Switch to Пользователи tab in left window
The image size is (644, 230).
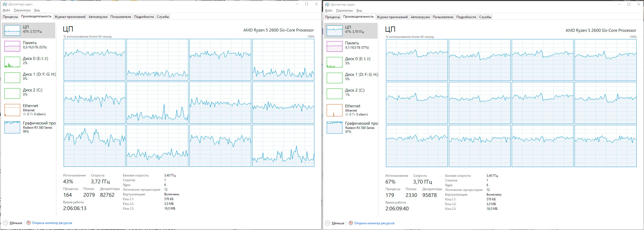[121, 17]
